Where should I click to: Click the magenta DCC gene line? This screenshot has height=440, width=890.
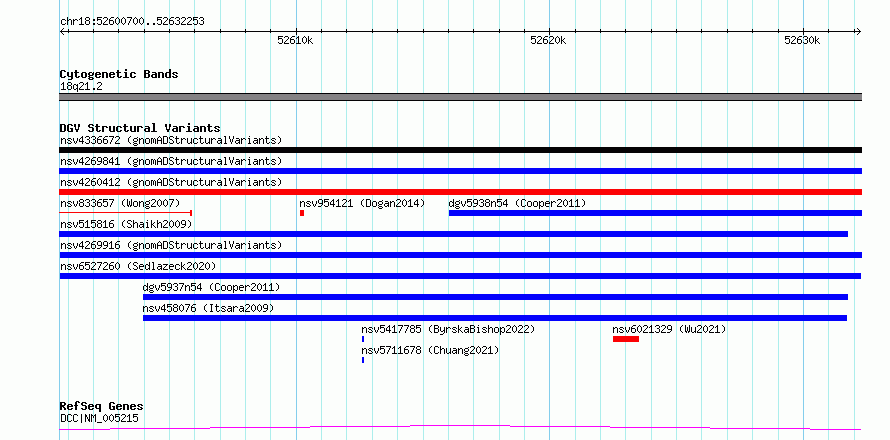tap(460, 428)
